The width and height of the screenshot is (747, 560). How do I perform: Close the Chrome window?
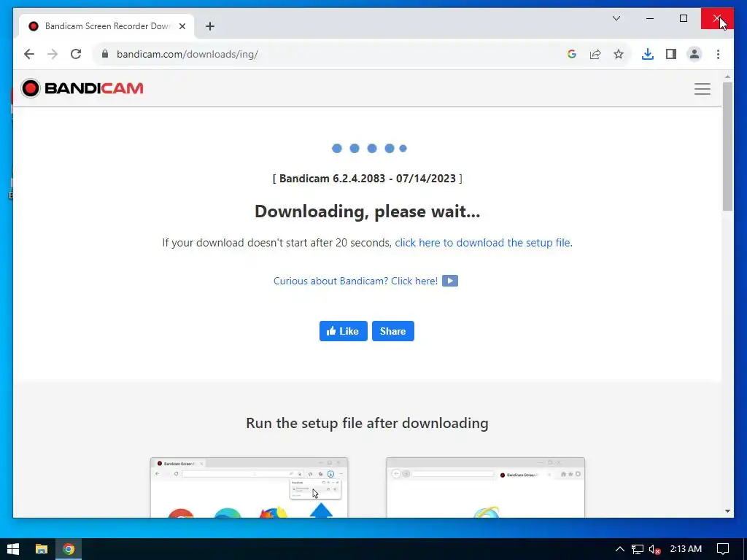coord(717,18)
